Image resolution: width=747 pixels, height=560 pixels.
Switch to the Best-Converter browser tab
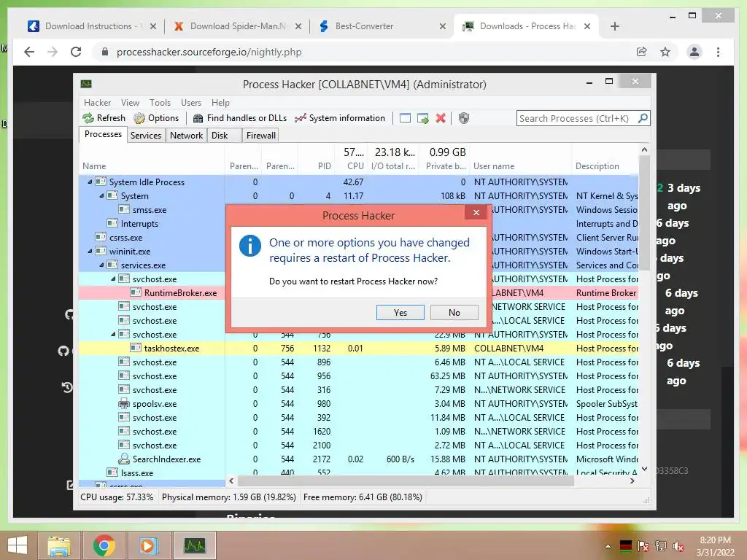click(381, 26)
